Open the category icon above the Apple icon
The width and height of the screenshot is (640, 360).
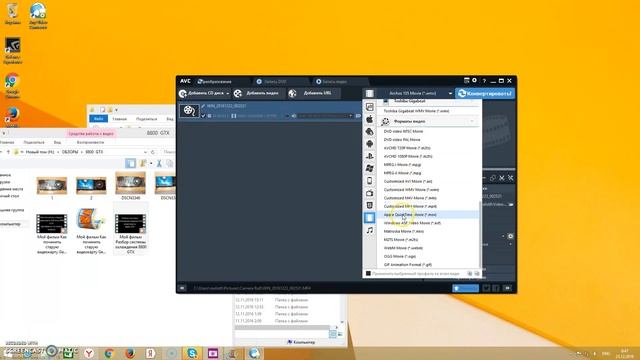point(369,107)
